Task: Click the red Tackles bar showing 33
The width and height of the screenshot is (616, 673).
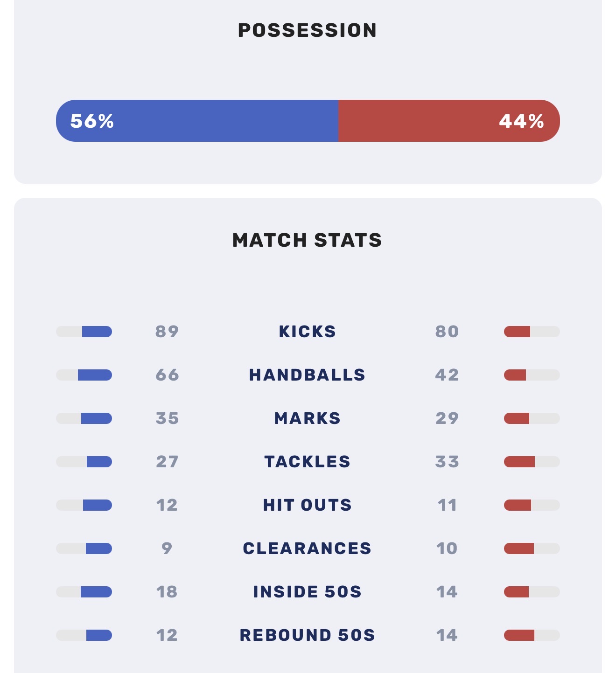Action: 532,462
